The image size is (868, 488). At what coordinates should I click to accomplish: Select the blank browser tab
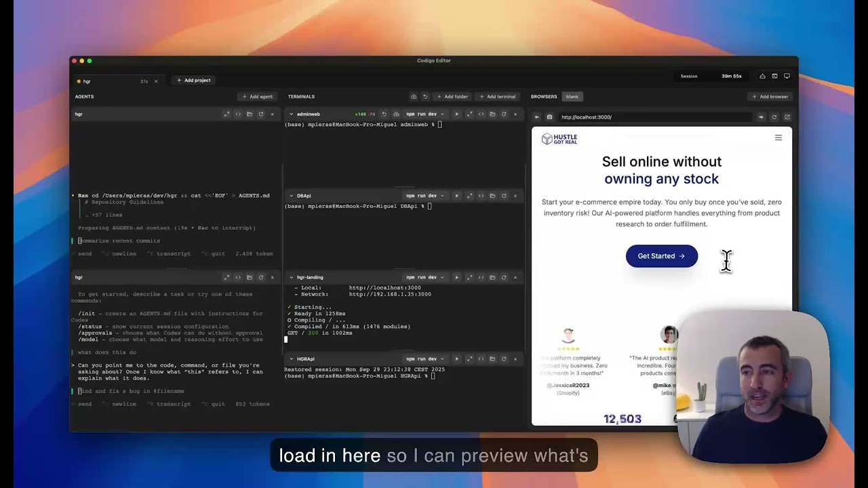(x=572, y=96)
